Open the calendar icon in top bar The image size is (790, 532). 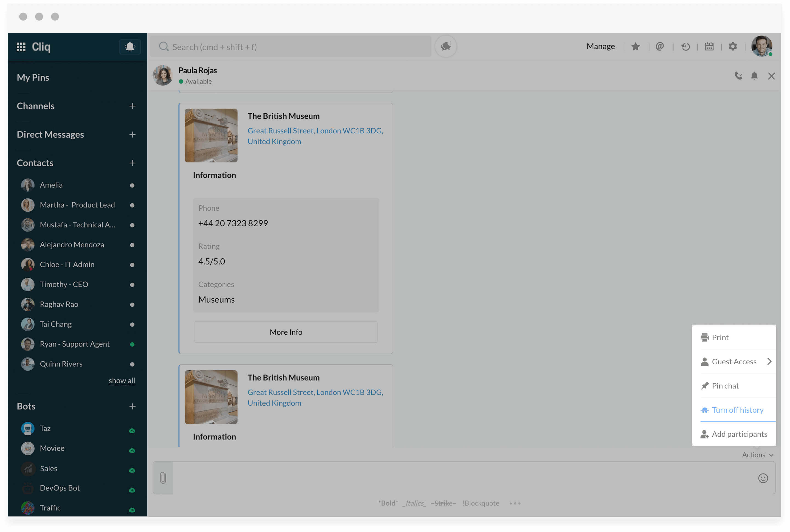click(x=709, y=46)
